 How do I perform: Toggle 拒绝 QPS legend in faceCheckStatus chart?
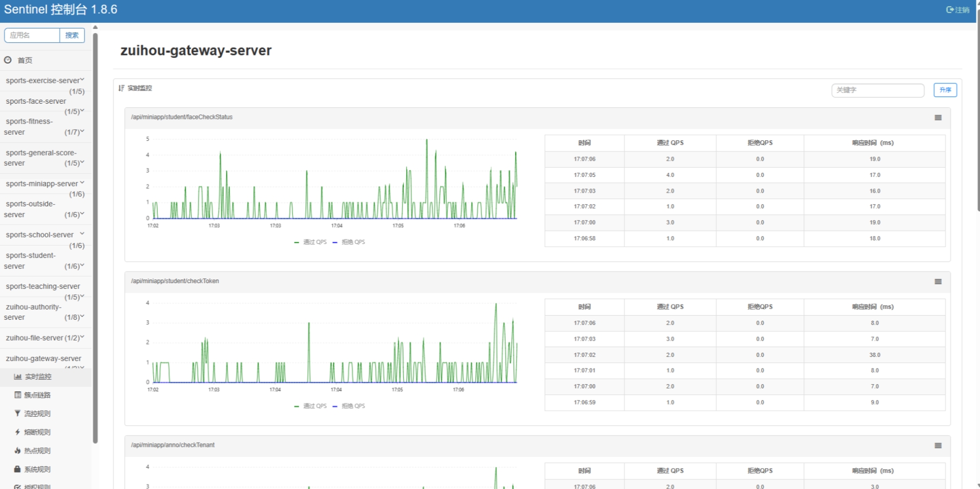coord(349,242)
